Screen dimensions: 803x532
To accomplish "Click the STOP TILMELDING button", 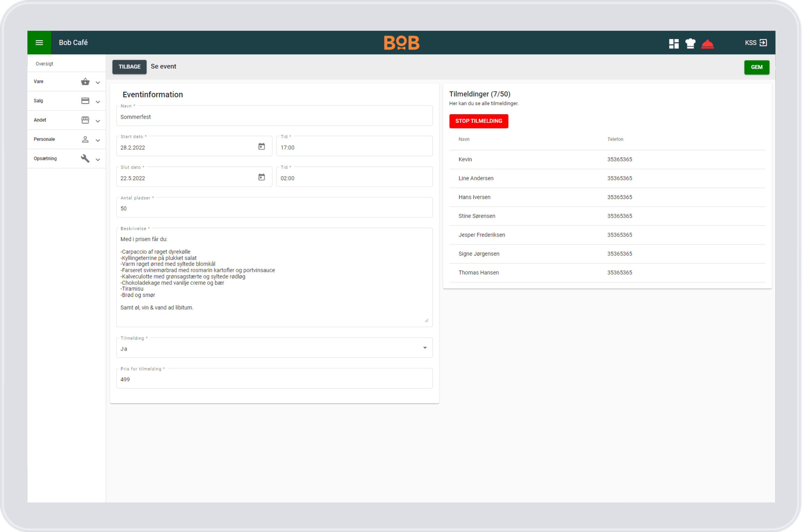I will point(479,121).
